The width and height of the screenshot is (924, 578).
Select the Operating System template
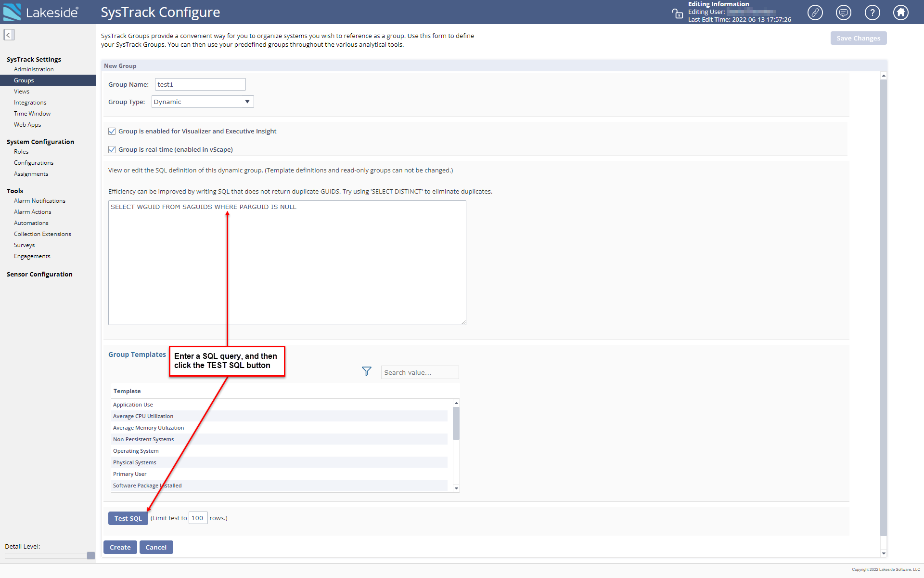[280, 451]
